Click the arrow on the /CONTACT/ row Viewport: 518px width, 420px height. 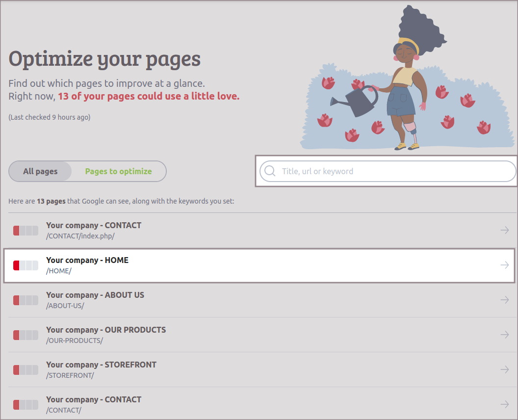(x=504, y=404)
